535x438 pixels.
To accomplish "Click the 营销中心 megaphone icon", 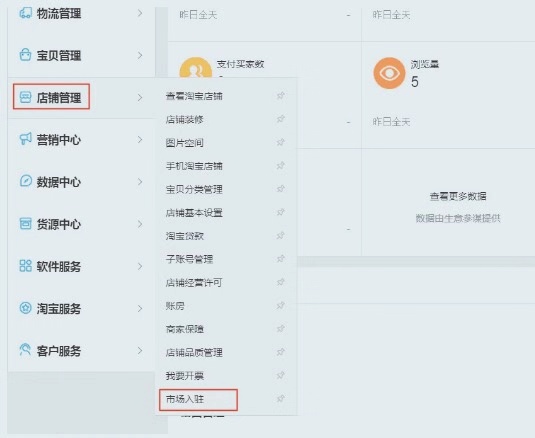I will coord(26,139).
